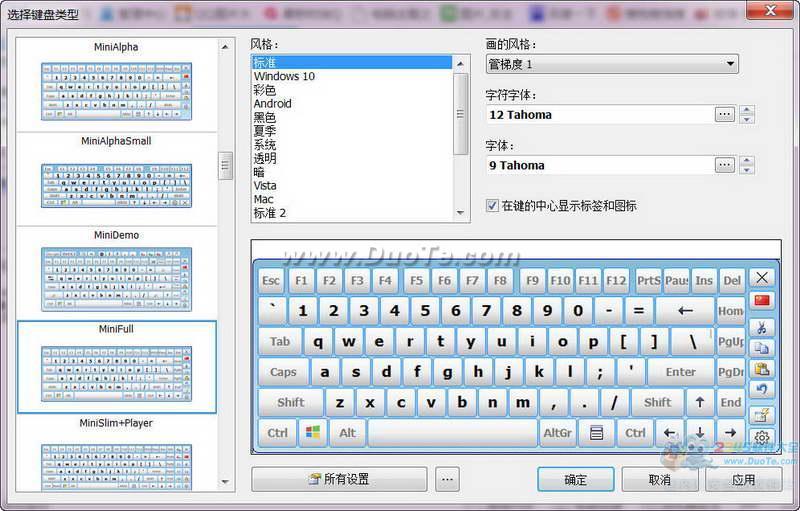The width and height of the screenshot is (800, 511).
Task: Select the 黑色 style
Action: point(352,117)
